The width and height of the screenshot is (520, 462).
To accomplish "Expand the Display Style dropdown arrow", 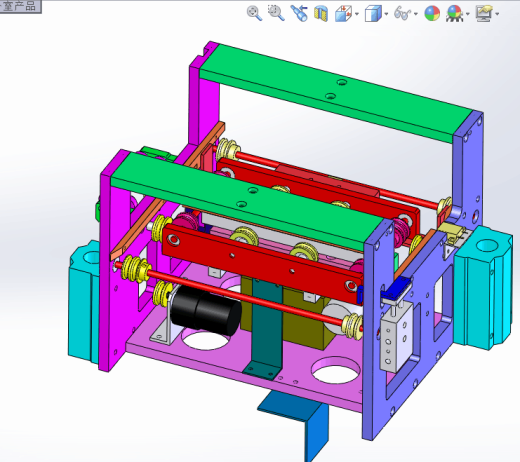I will click(386, 14).
